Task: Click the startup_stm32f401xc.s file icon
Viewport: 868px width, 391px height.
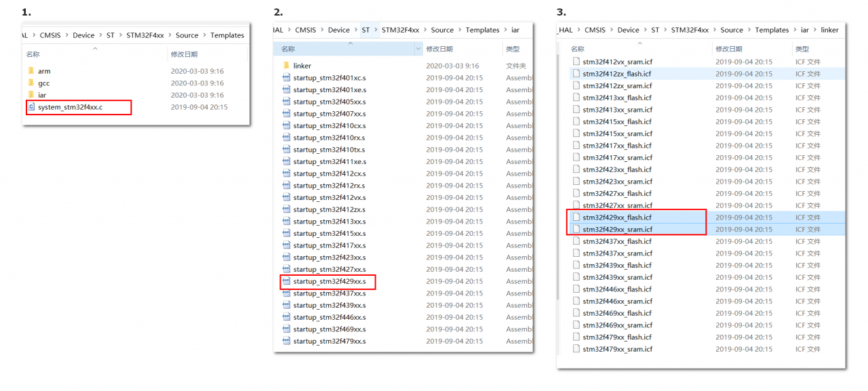Action: tap(286, 78)
